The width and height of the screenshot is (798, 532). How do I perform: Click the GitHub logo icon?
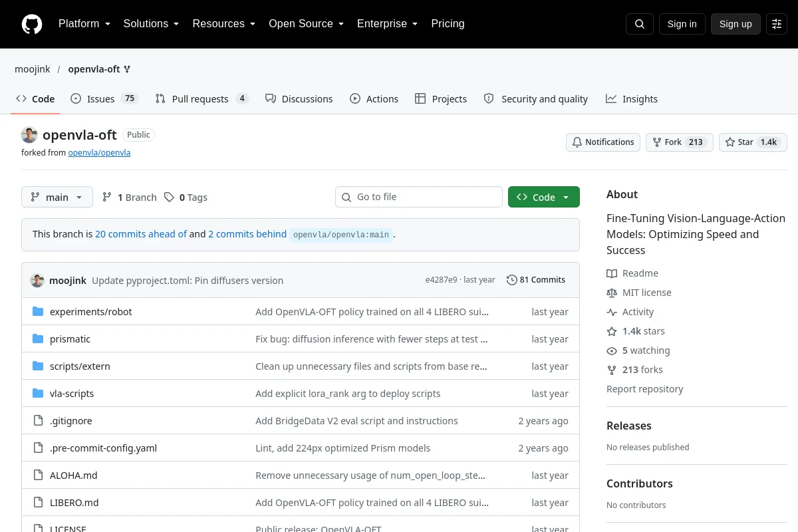click(32, 24)
